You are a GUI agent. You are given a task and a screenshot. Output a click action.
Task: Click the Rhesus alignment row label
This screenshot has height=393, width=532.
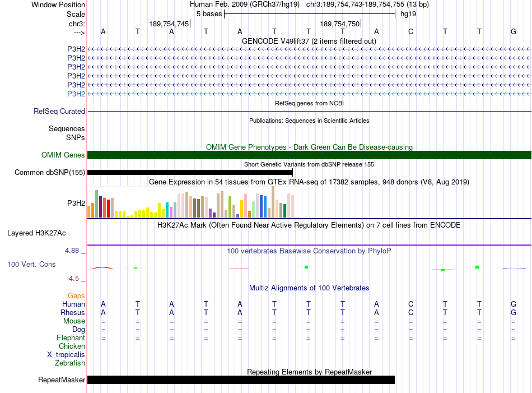pos(73,312)
